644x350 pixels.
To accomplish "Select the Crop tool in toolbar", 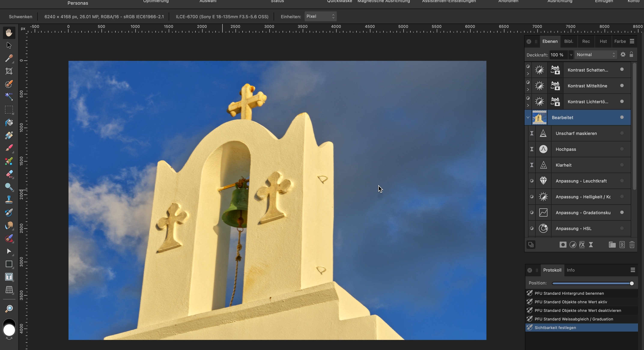I will 9,71.
